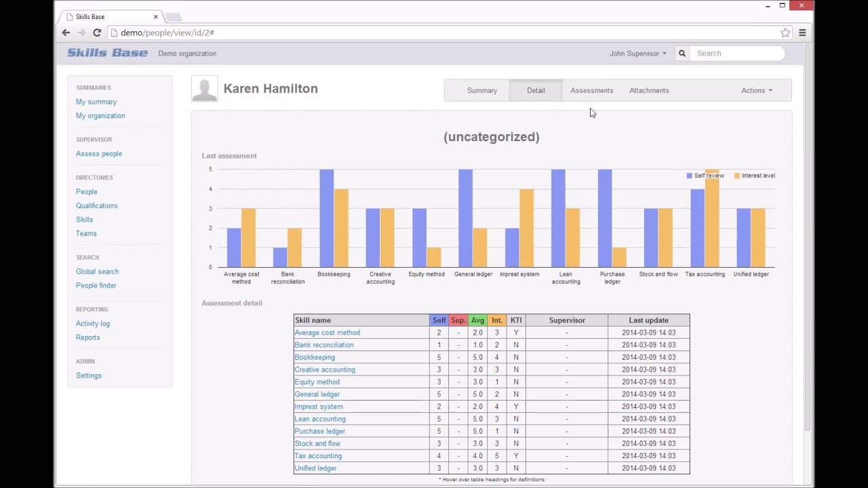Viewport: 868px width, 488px height.
Task: Open admin Settings
Action: pos(89,375)
